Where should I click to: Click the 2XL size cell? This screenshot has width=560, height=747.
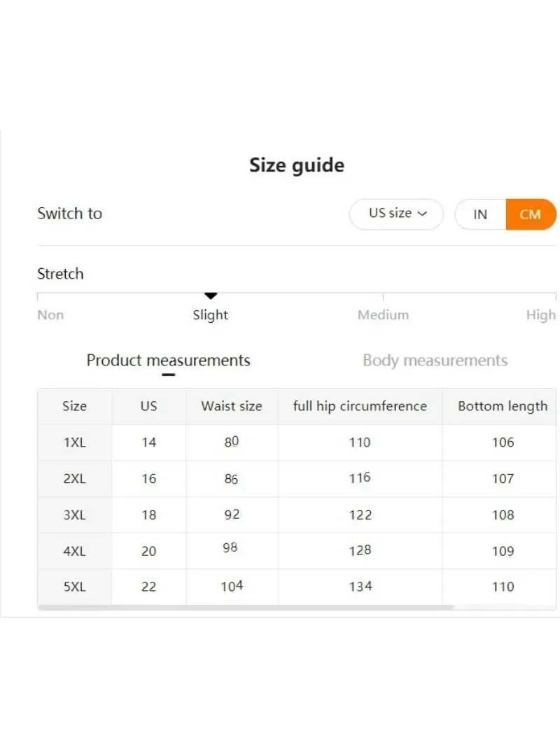(75, 479)
